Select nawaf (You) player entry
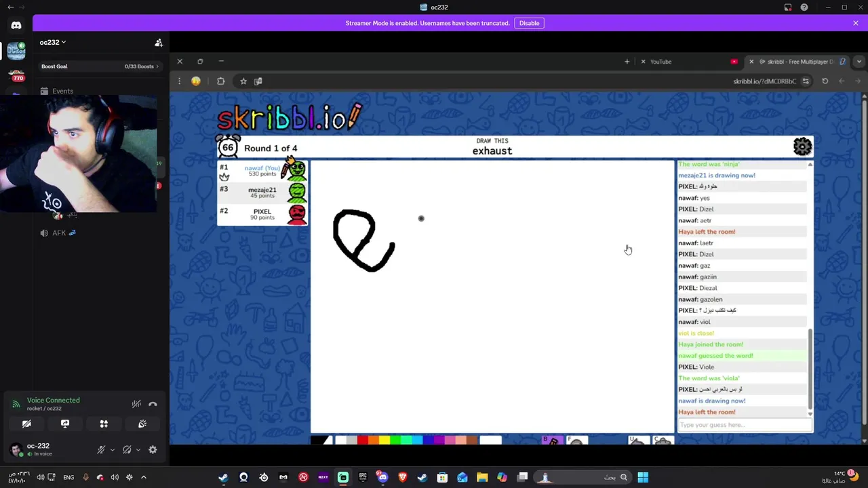Screen dimensions: 868x488 point(262,171)
